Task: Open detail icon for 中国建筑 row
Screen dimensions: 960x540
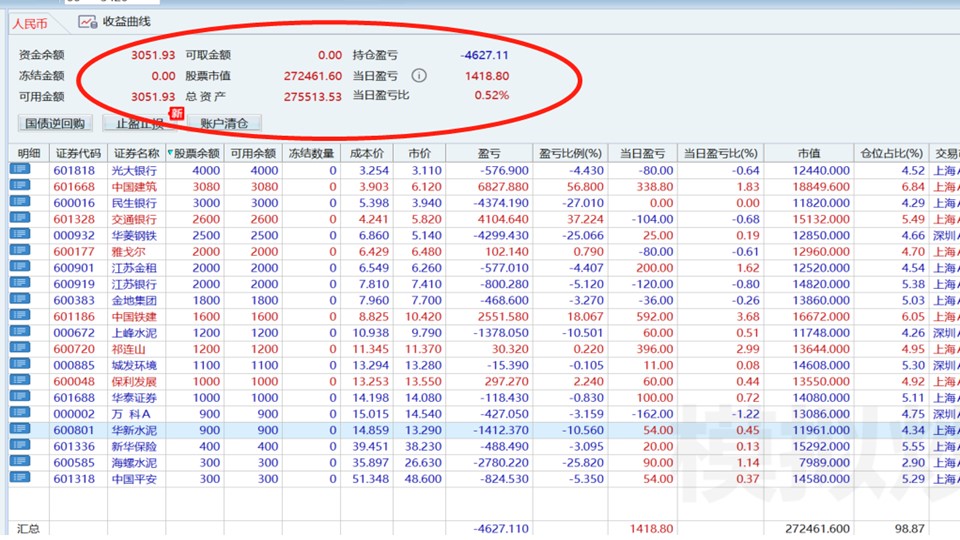Action: coord(20,187)
